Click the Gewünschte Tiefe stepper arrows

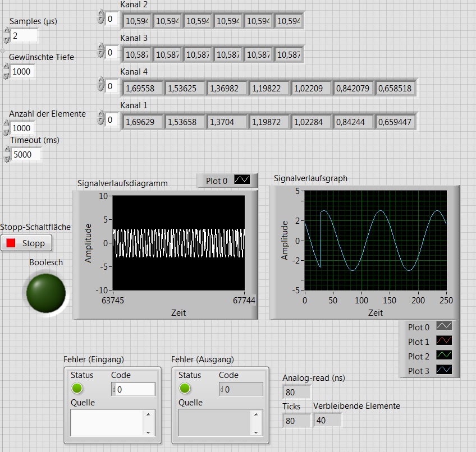7,72
